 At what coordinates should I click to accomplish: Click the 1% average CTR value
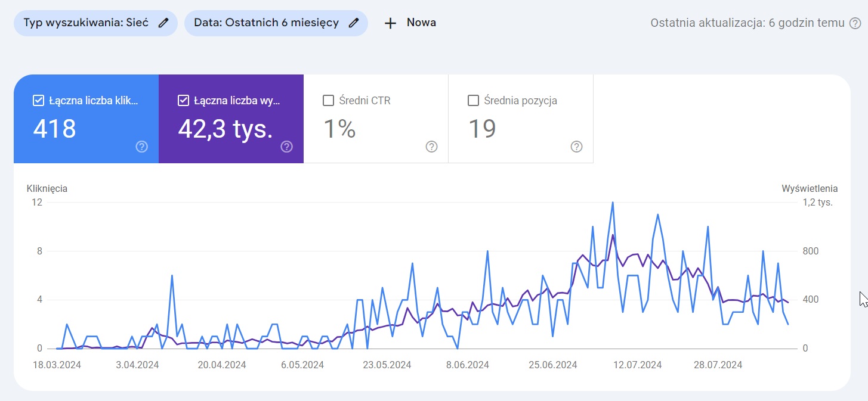339,128
